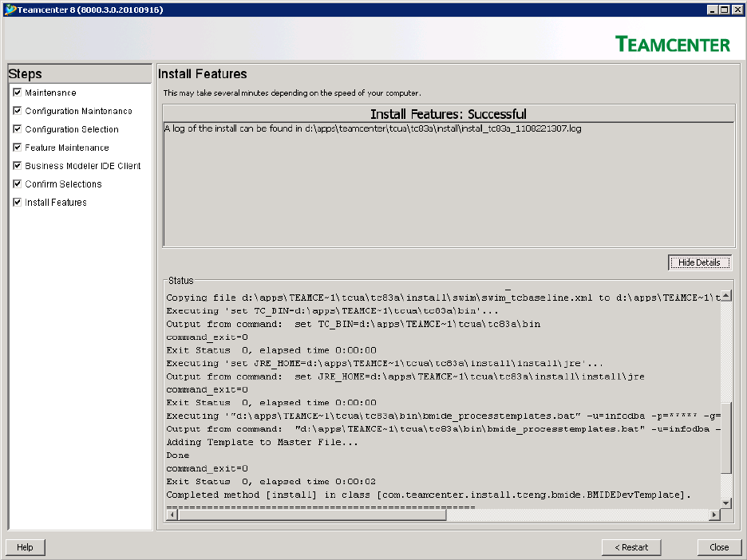Click the Hide Details button
The image size is (747, 560).
(x=699, y=262)
